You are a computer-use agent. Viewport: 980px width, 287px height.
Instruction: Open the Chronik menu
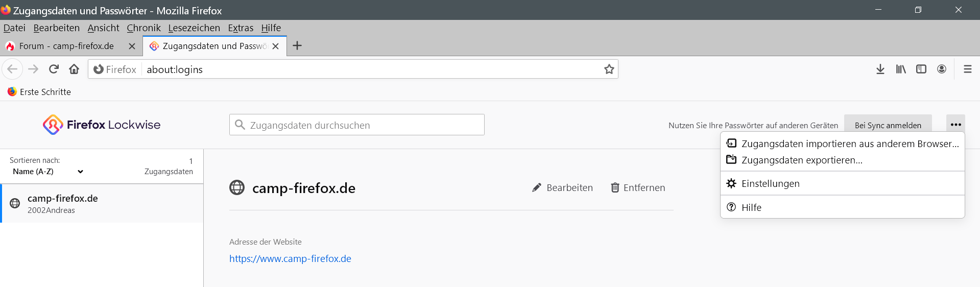[144, 28]
